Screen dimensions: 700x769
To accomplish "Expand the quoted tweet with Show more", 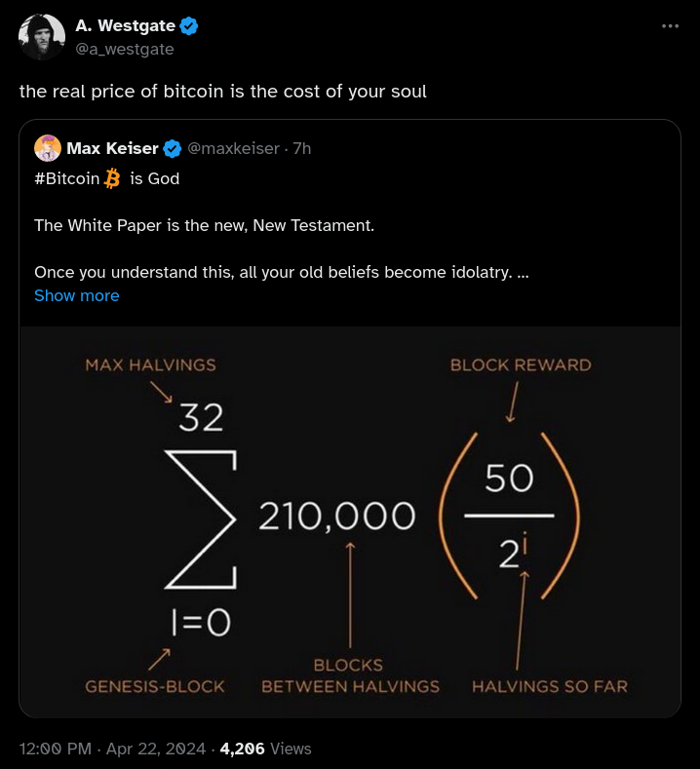I will point(76,295).
